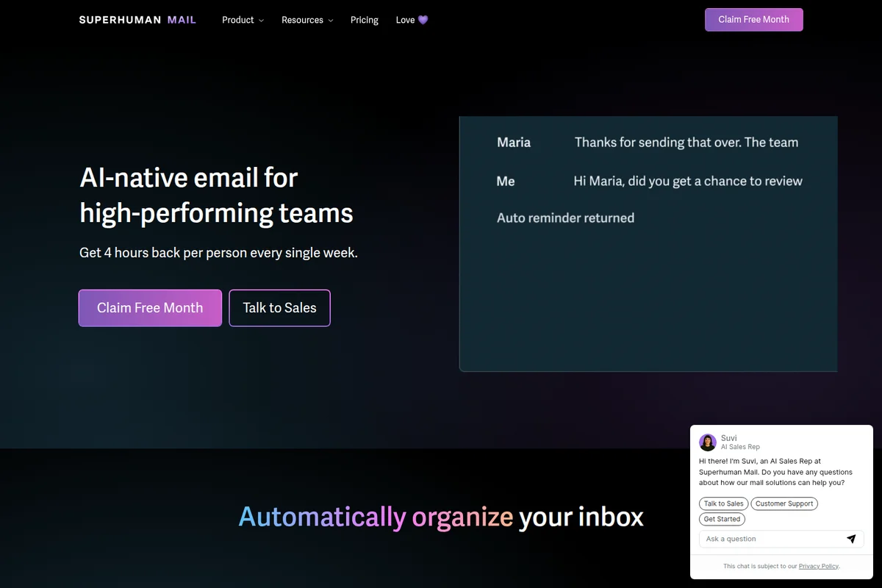Open the Product menu chevron arrow

[261, 21]
